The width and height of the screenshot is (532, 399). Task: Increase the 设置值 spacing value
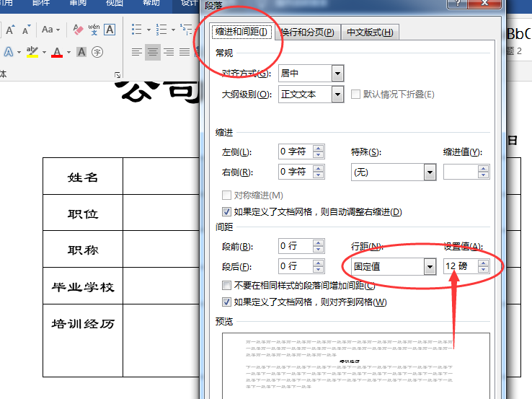(483, 263)
